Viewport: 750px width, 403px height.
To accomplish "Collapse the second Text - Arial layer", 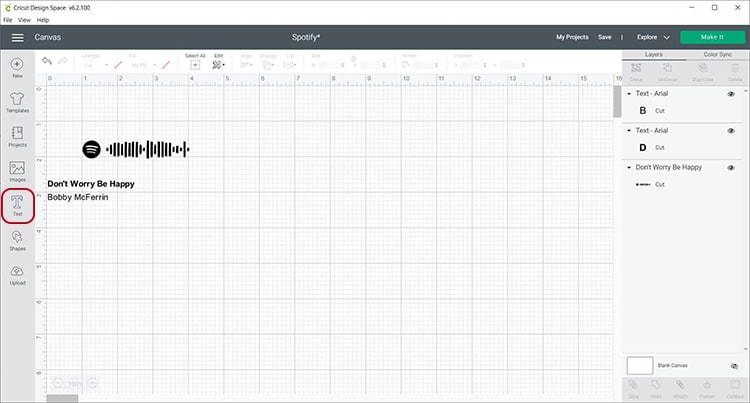I will [x=629, y=131].
